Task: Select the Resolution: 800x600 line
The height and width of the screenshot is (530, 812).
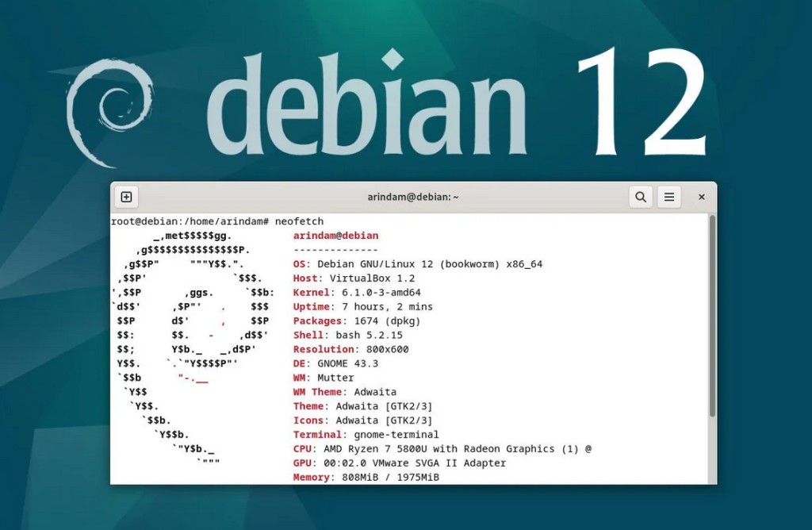Action: click(x=350, y=349)
